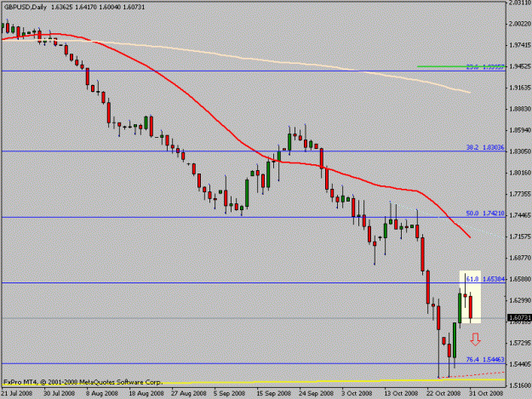Click the GBPUSD,Daily chart title text
Viewport: 532px width, 399px height.
(x=26, y=7)
